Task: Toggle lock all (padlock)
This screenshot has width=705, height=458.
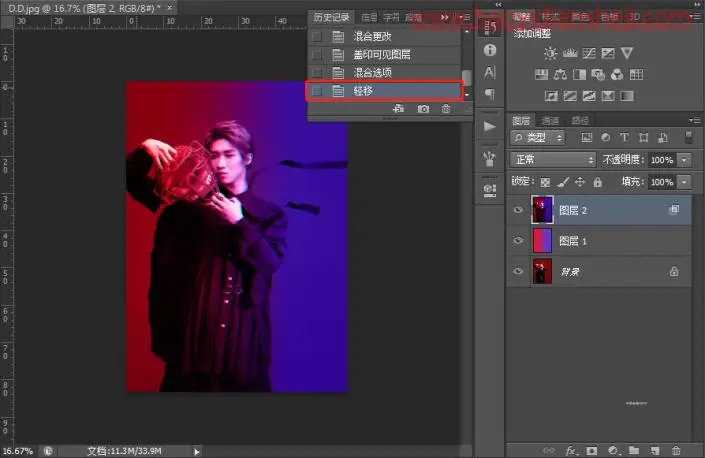Action: [598, 182]
